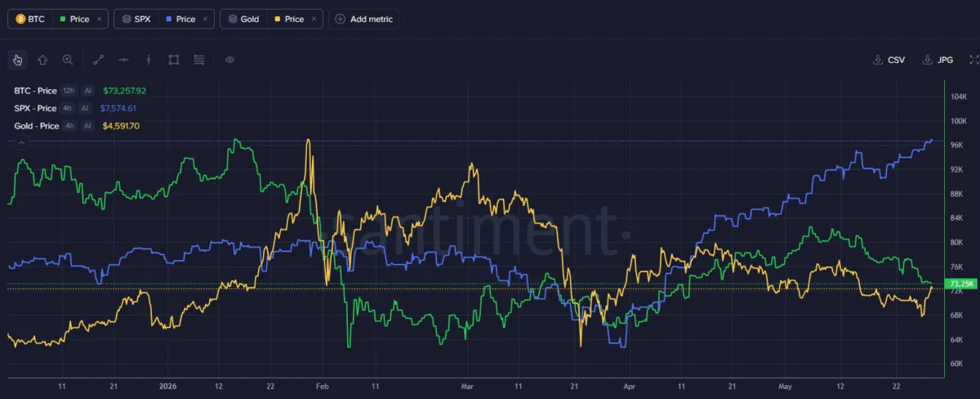
Task: Open the Fibonacci levels tool
Action: (x=198, y=59)
